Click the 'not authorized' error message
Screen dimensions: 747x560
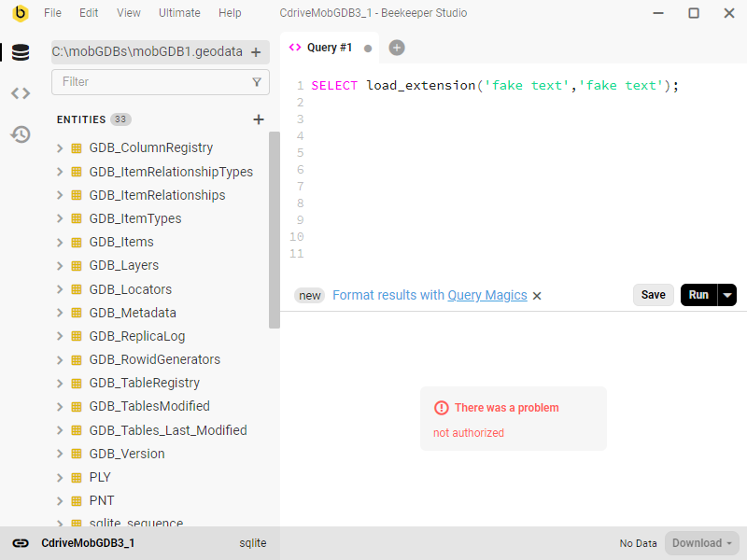click(x=469, y=433)
